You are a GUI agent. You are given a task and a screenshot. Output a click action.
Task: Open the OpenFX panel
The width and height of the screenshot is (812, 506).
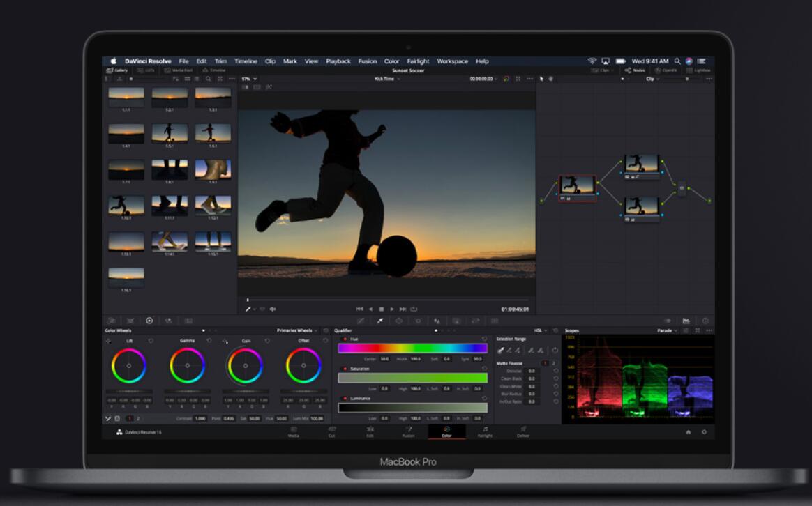coord(666,70)
